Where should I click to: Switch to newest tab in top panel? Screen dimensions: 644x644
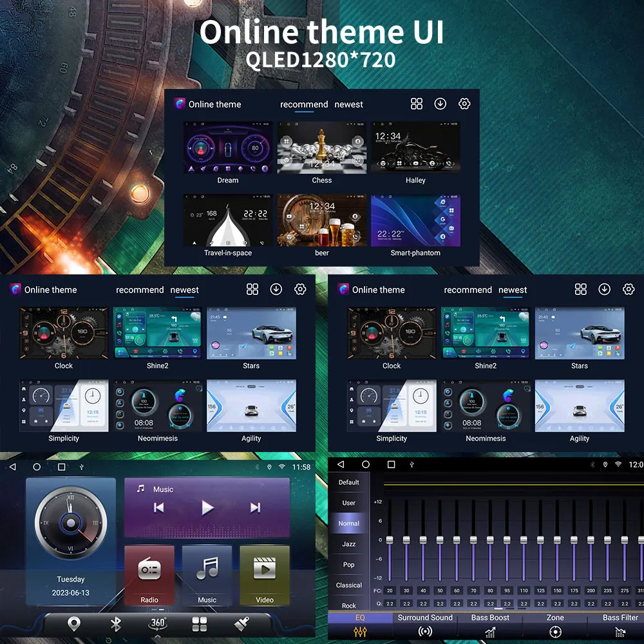[348, 104]
